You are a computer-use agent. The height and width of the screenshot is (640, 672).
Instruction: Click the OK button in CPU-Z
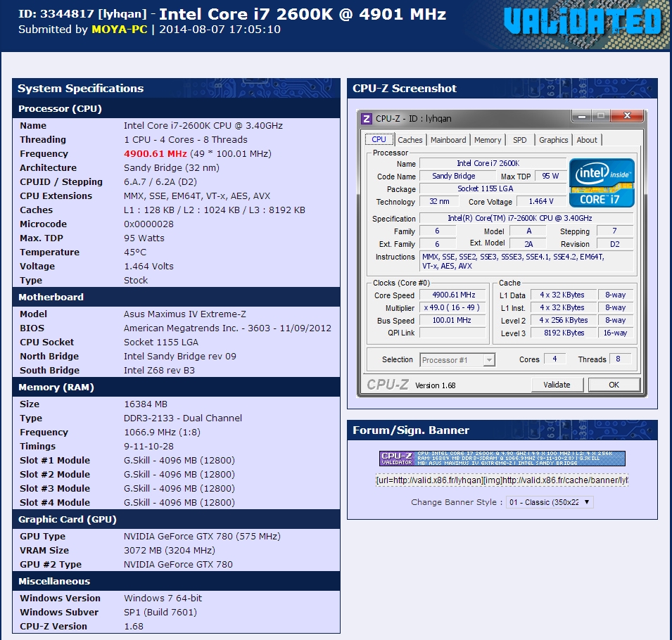click(614, 385)
